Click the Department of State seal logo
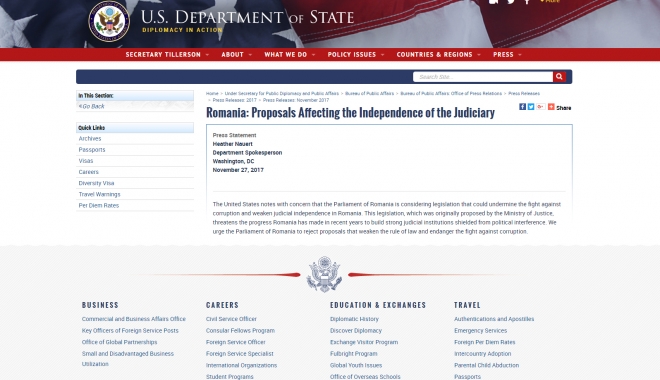 [109, 21]
